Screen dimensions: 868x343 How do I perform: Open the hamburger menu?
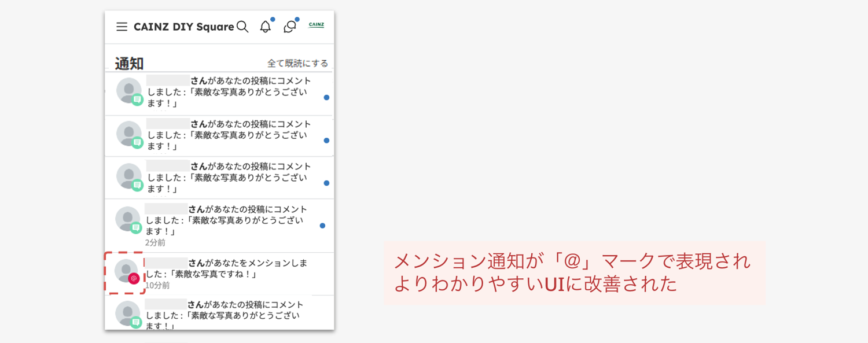click(122, 27)
